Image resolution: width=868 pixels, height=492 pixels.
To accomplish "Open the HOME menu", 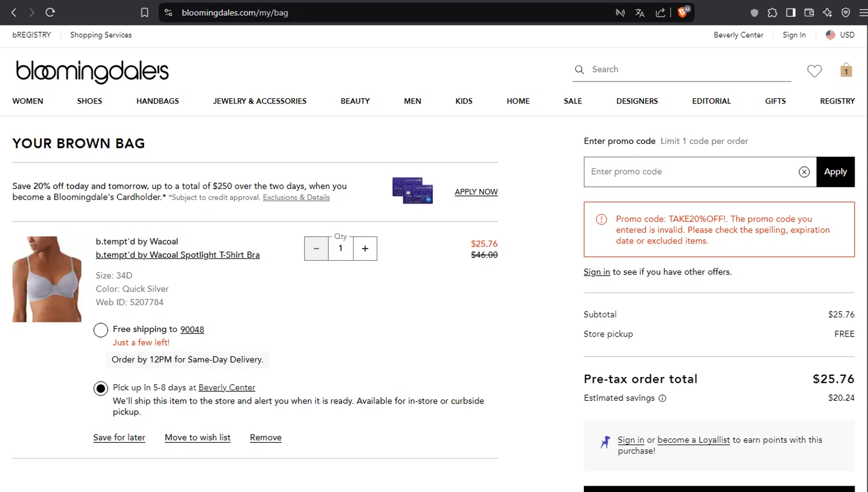I will 518,101.
